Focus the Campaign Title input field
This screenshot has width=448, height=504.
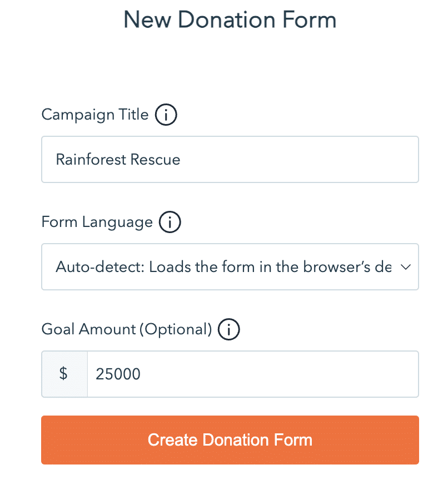pyautogui.click(x=230, y=160)
